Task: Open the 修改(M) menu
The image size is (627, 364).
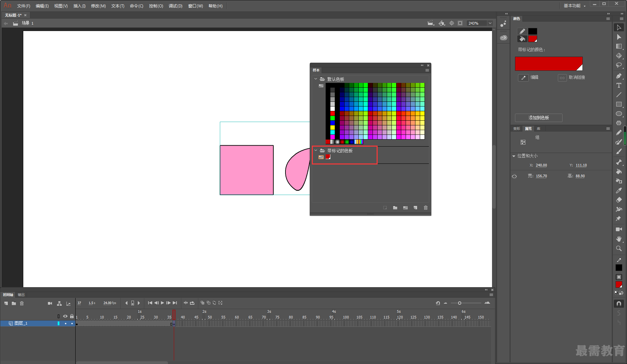Action: pos(98,6)
